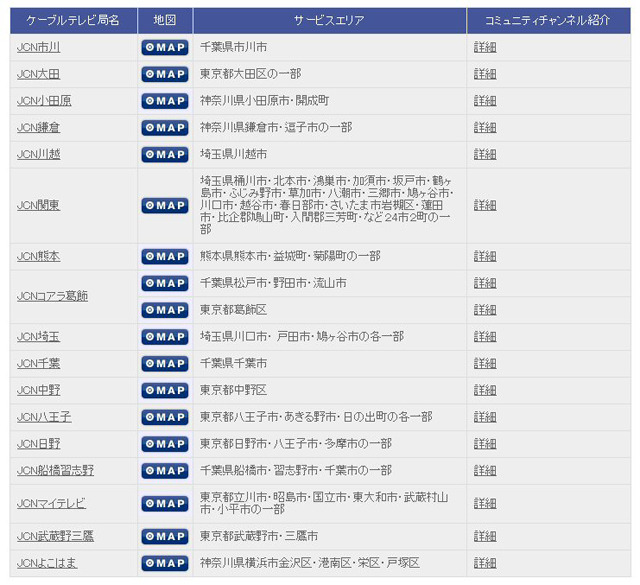
Task: Open the MAP button for JCNよこはま
Action: [x=165, y=563]
